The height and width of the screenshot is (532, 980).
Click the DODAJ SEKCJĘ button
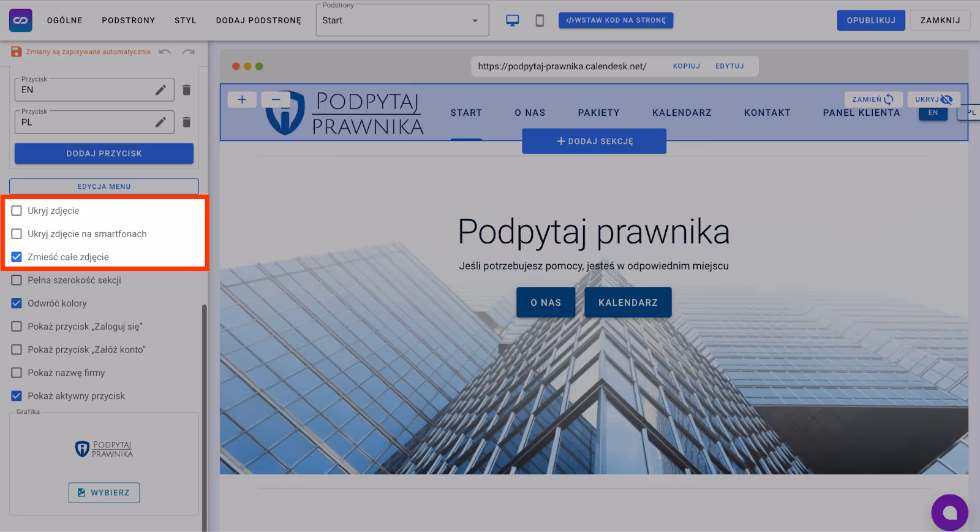click(x=594, y=141)
